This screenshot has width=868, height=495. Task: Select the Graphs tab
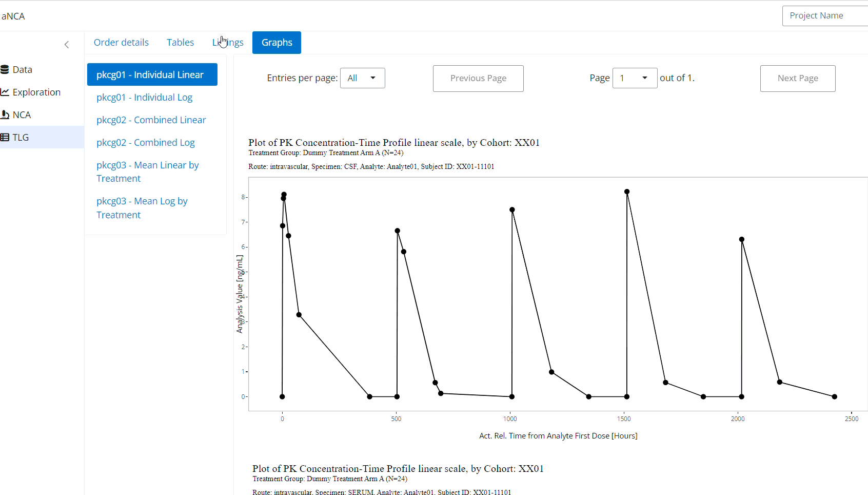tap(277, 43)
